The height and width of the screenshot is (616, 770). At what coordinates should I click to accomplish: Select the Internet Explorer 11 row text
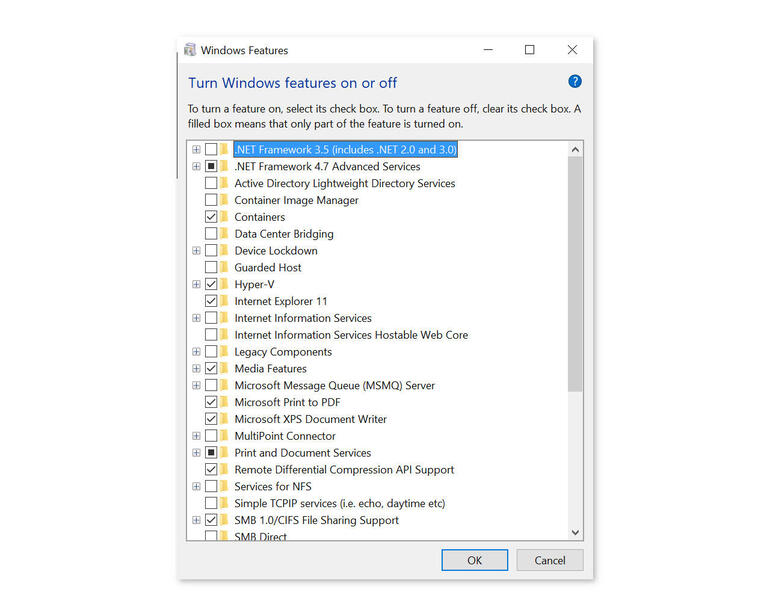point(280,301)
